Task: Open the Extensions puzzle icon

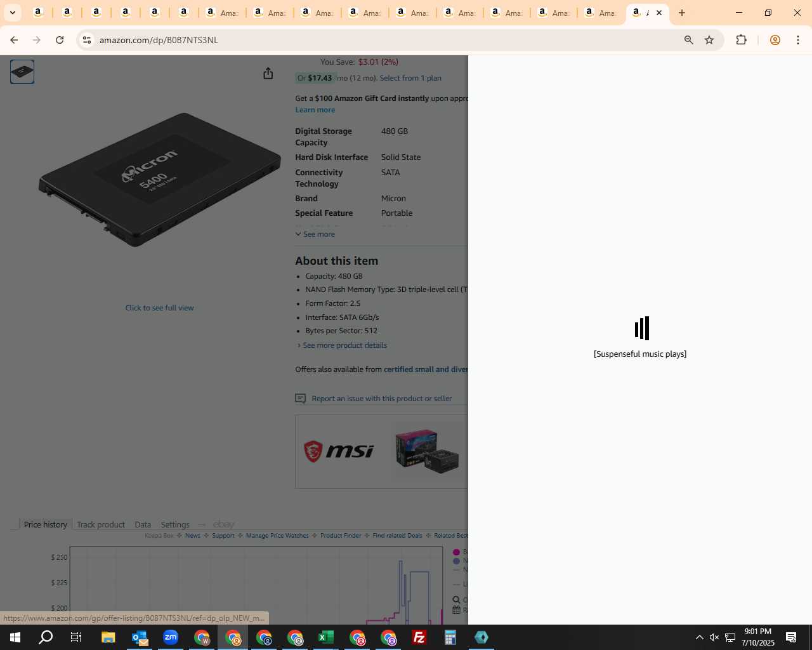Action: [741, 40]
